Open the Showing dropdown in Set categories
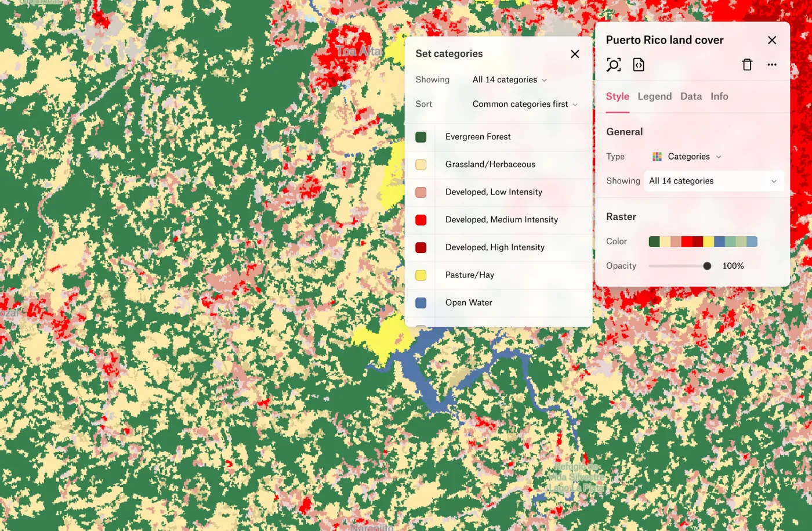This screenshot has width=812, height=531. tap(510, 80)
